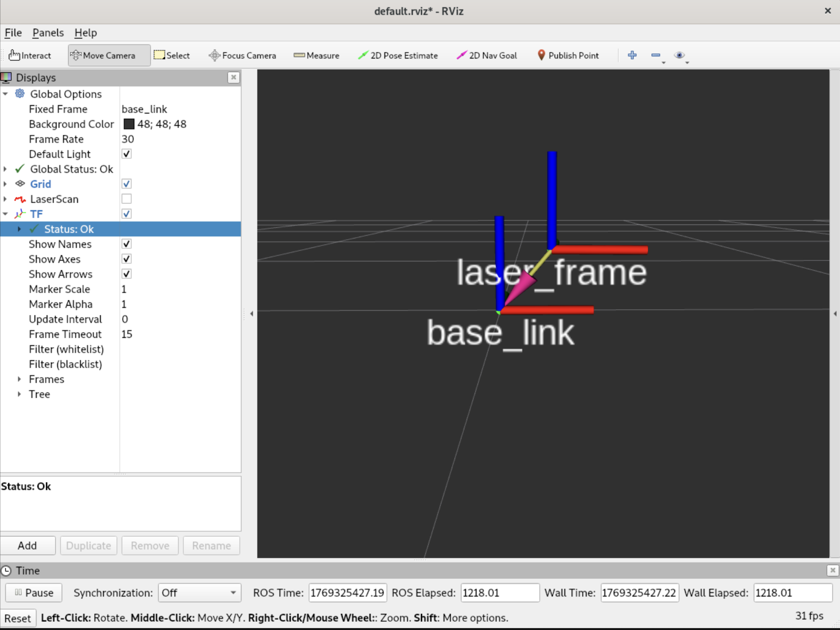840x630 pixels.
Task: Click the Fixed Frame value field
Action: coord(179,109)
